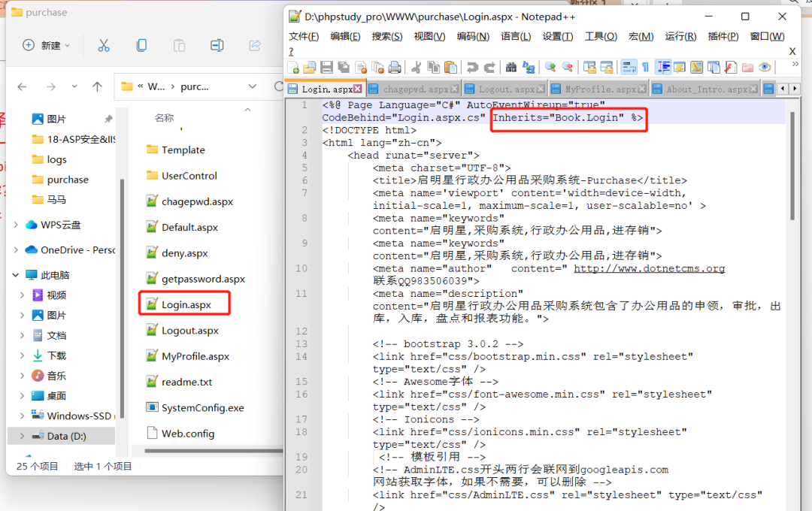812x511 pixels.
Task: Expand the 下载 folder node
Action: pyautogui.click(x=22, y=355)
